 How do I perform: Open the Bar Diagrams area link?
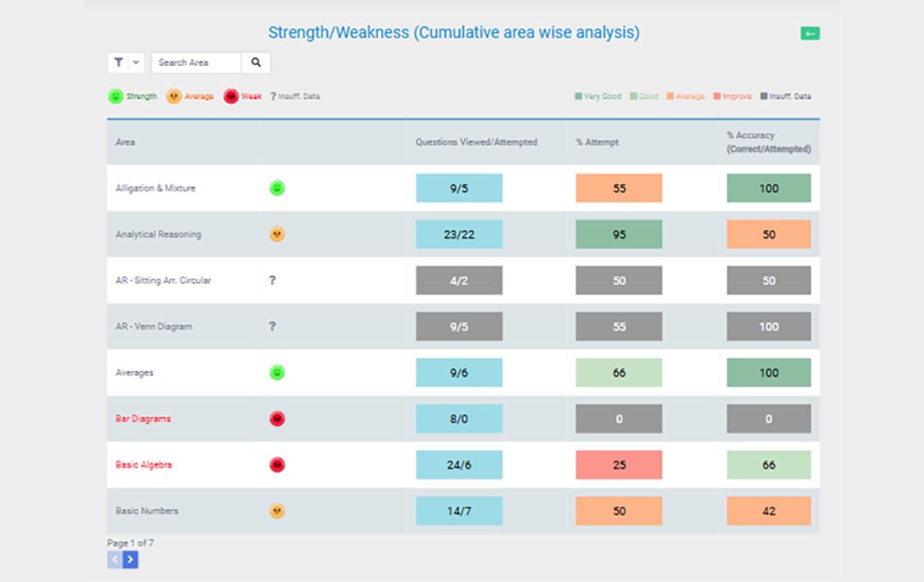point(144,419)
